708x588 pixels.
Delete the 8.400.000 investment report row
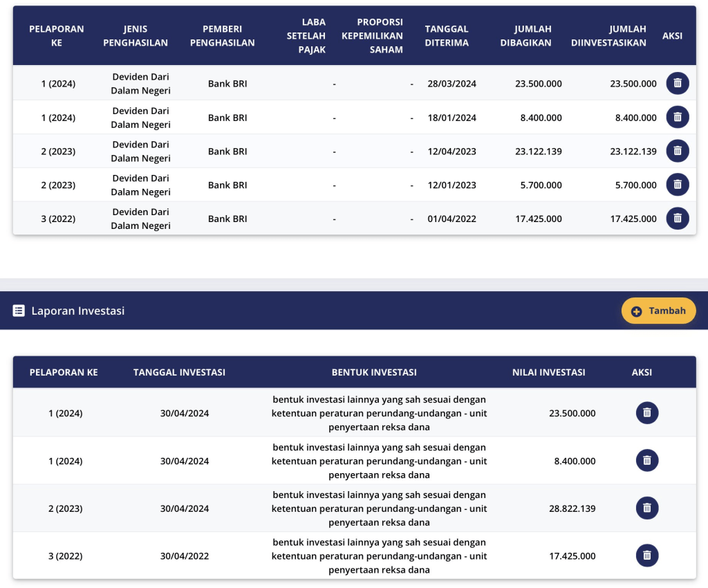(x=646, y=461)
